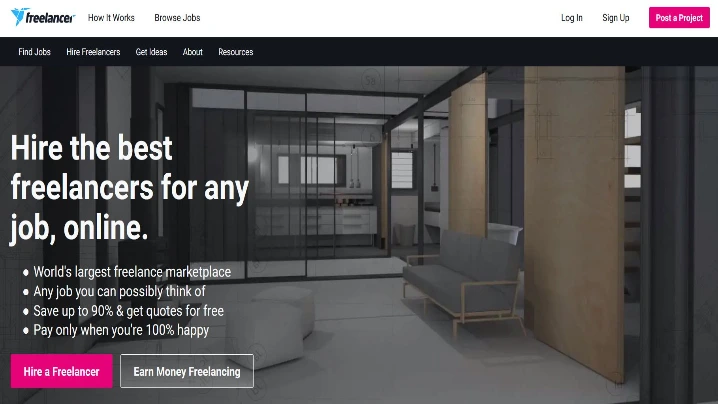Screen dimensions: 718x404
Task: Click the Log In link
Action: 572,18
